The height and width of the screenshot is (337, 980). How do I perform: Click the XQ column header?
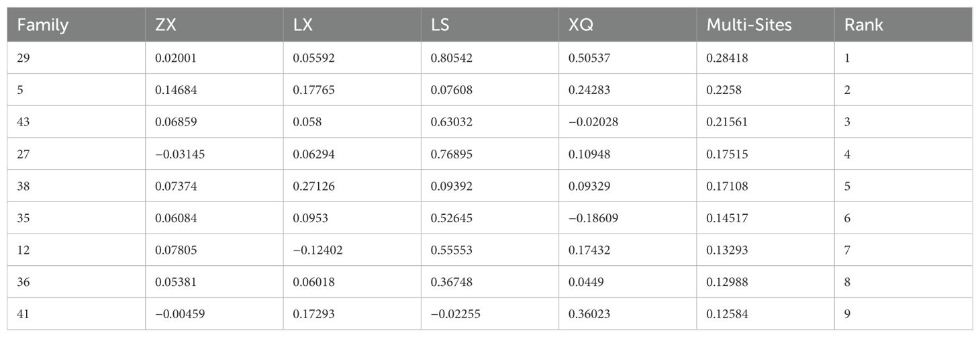coord(580,26)
